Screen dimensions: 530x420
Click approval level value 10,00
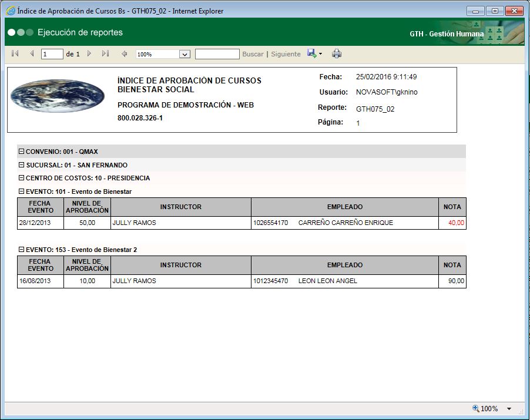coord(87,281)
